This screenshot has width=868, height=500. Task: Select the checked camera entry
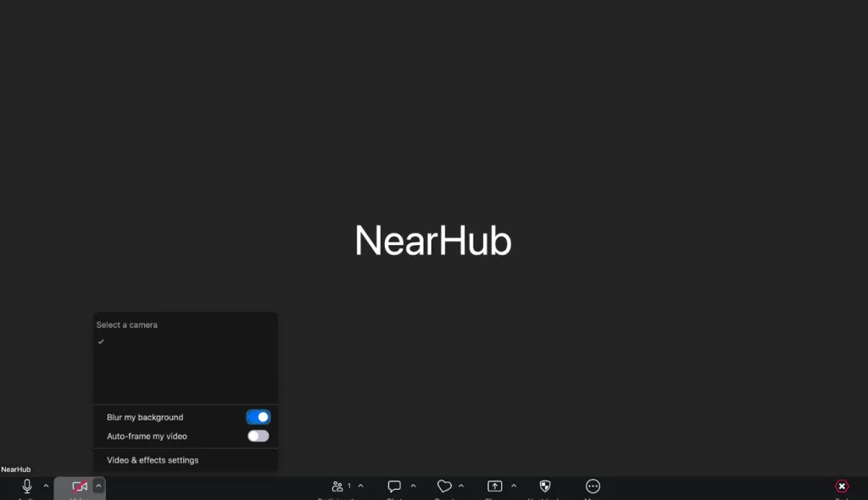[x=186, y=342]
